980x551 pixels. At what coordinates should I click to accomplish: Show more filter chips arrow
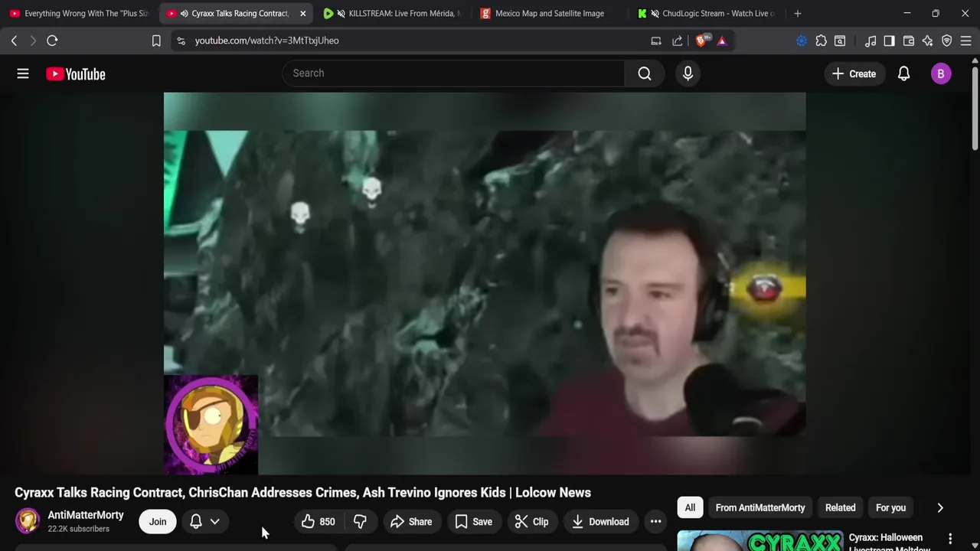point(940,507)
